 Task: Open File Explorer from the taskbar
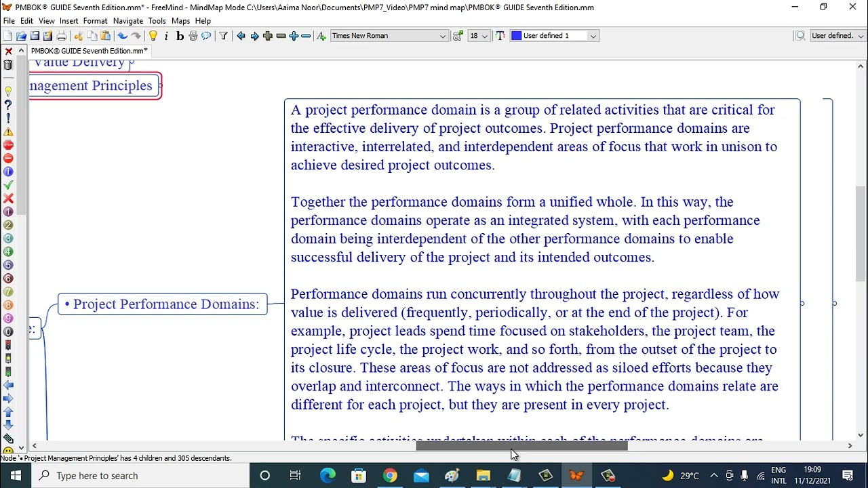click(x=483, y=476)
